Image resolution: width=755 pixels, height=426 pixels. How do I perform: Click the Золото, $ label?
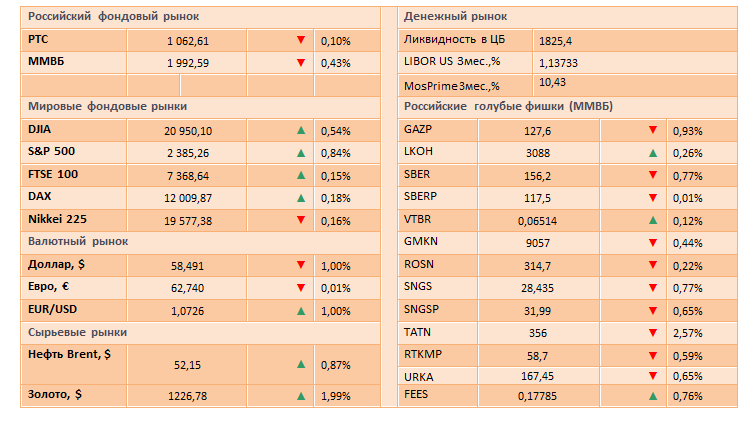(57, 396)
